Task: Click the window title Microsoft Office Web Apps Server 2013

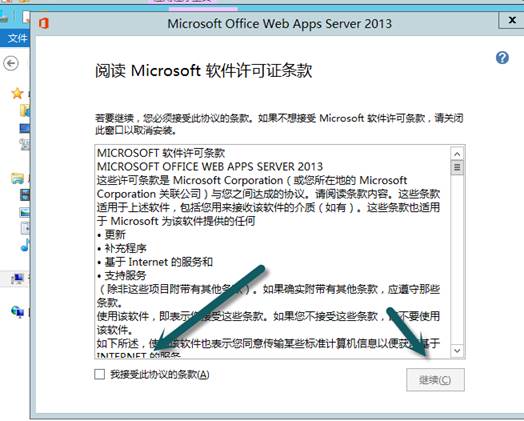Action: pyautogui.click(x=279, y=24)
